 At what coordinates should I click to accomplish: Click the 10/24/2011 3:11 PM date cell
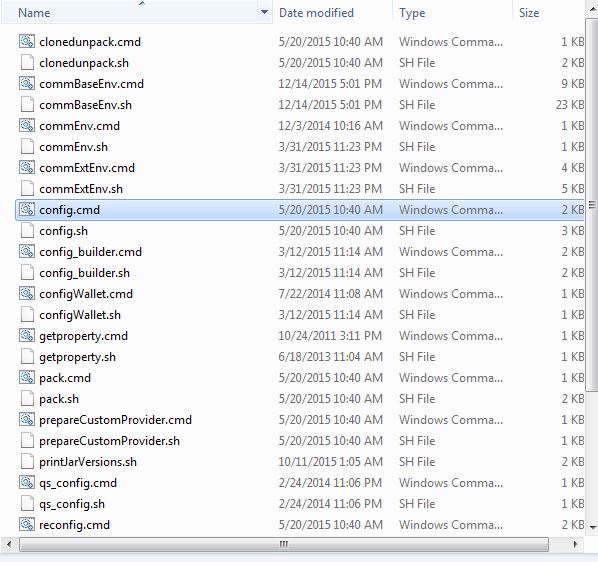pyautogui.click(x=330, y=336)
